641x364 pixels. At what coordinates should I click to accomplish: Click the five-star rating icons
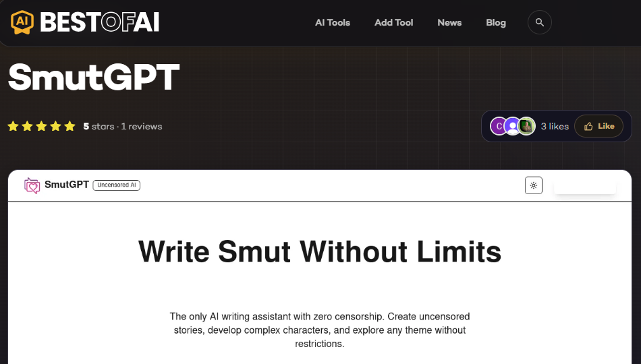(x=41, y=126)
